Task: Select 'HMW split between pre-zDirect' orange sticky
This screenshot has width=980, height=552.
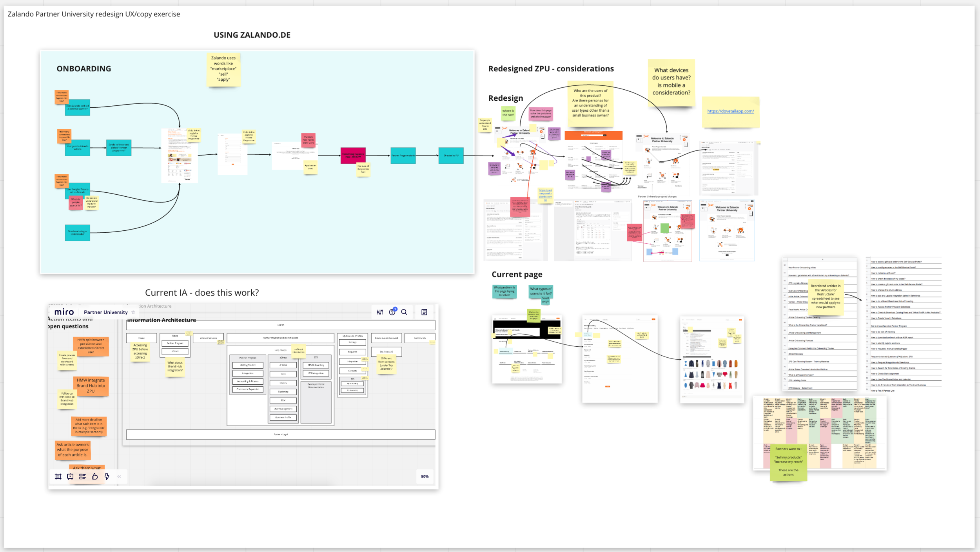Action: [x=91, y=346]
